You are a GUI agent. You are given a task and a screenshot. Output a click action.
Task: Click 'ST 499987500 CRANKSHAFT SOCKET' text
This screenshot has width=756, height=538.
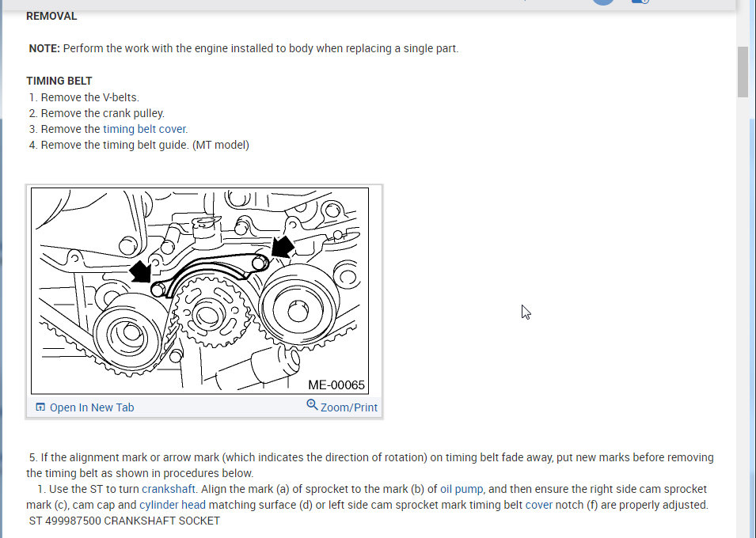(x=124, y=521)
